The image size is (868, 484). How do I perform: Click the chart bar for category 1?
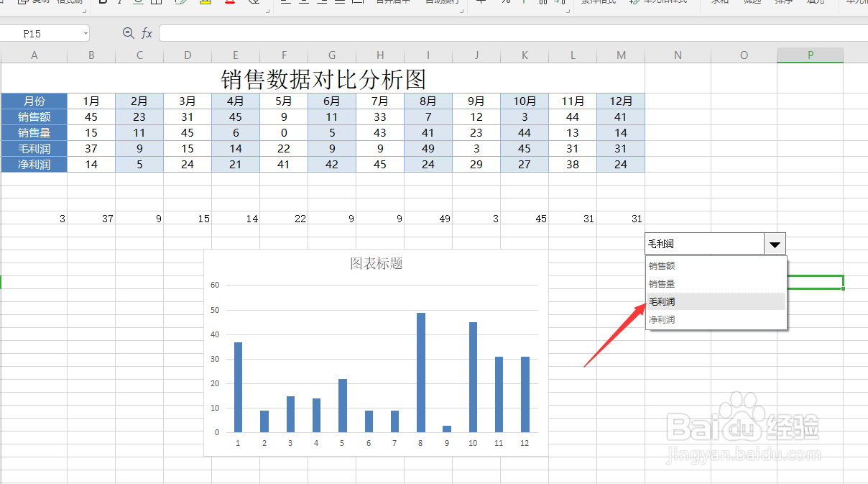tap(238, 387)
